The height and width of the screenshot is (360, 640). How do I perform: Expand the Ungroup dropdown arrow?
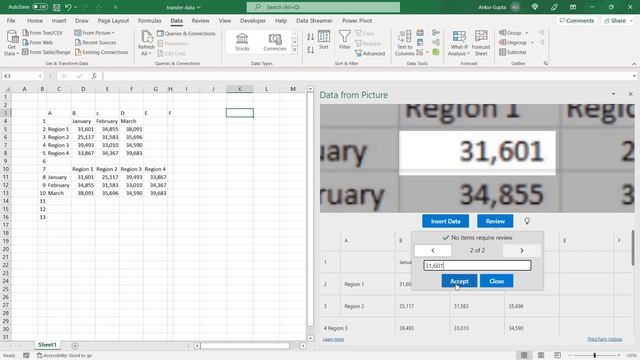click(532, 42)
